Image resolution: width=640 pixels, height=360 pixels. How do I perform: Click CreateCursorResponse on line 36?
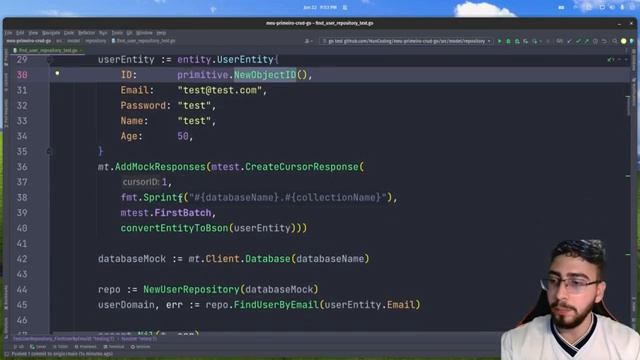[x=302, y=167]
